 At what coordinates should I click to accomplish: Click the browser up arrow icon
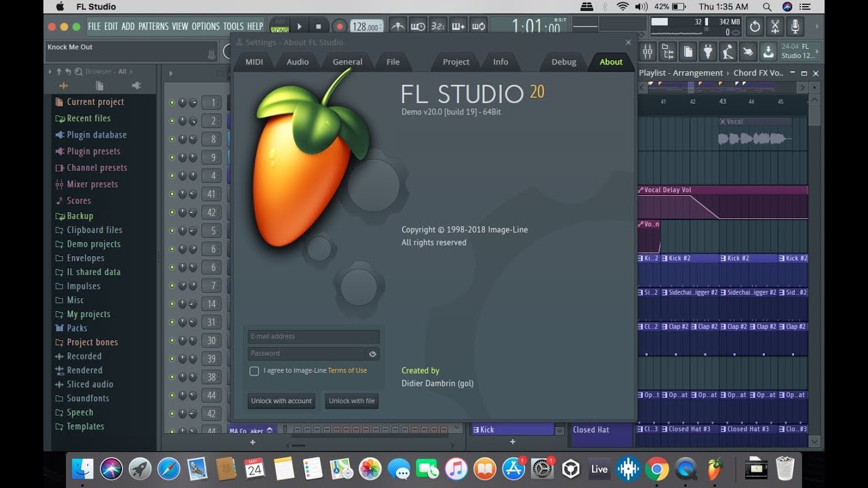pyautogui.click(x=59, y=71)
